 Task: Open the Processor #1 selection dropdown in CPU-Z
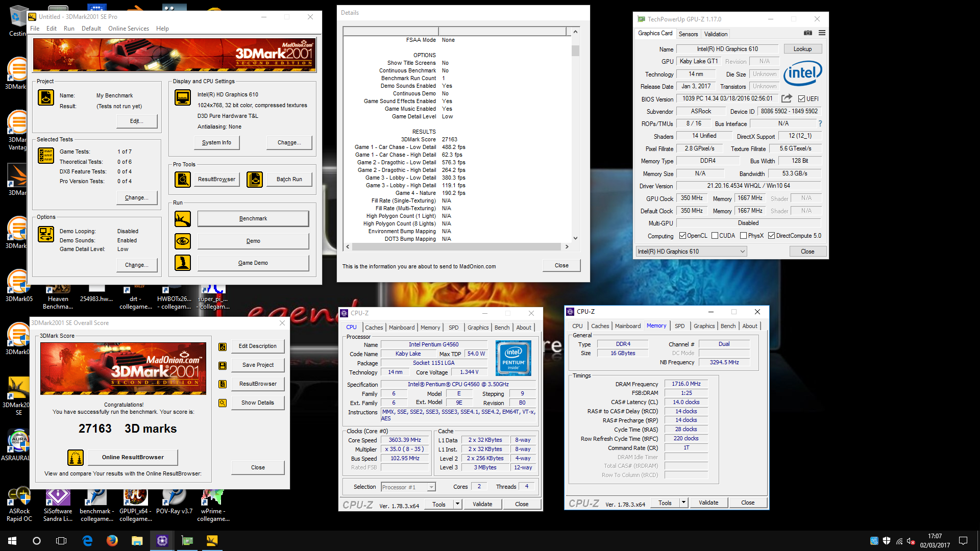click(x=408, y=487)
